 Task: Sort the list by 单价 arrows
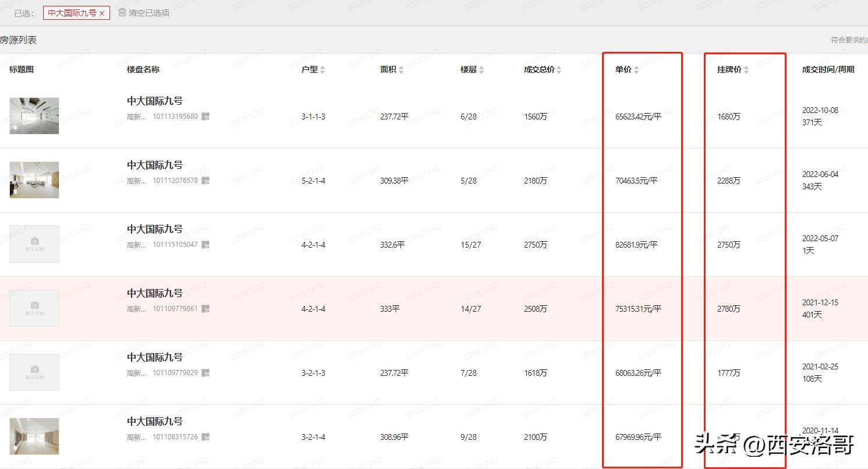636,70
